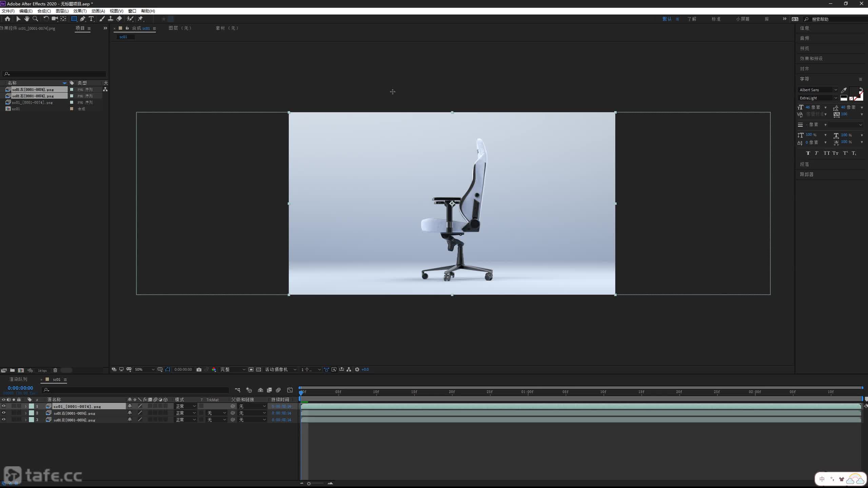The width and height of the screenshot is (868, 488).
Task: Select the Brush tool
Action: [102, 19]
